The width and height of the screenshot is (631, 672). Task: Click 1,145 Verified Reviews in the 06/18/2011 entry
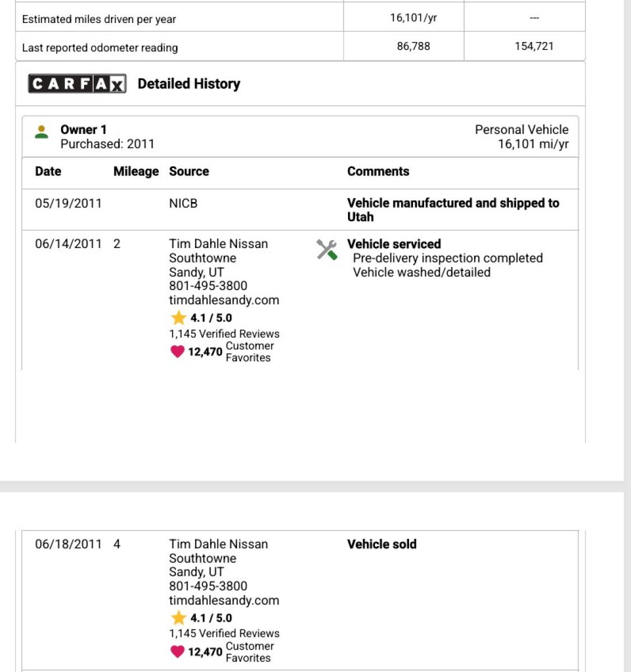click(x=224, y=633)
